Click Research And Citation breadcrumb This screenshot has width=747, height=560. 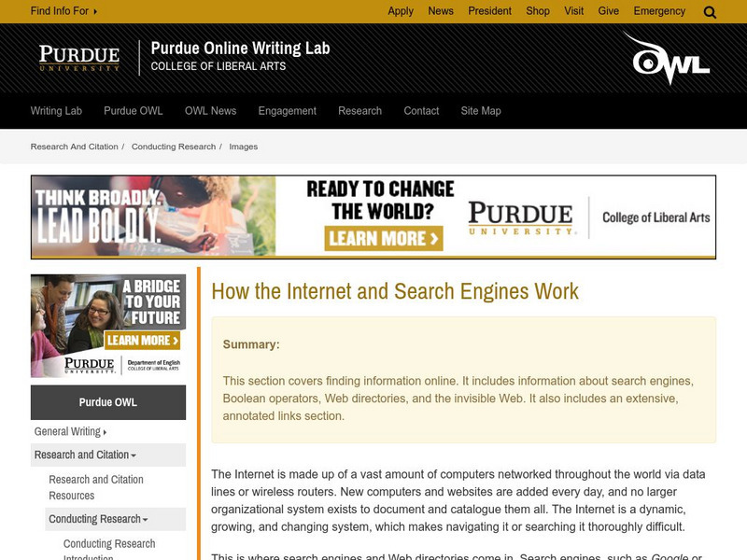click(75, 147)
